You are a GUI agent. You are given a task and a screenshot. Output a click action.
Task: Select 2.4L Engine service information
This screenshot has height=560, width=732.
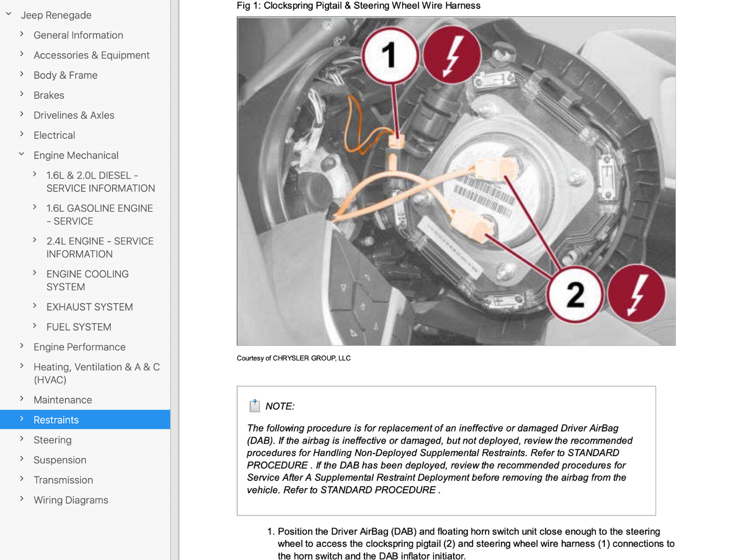[x=100, y=248]
